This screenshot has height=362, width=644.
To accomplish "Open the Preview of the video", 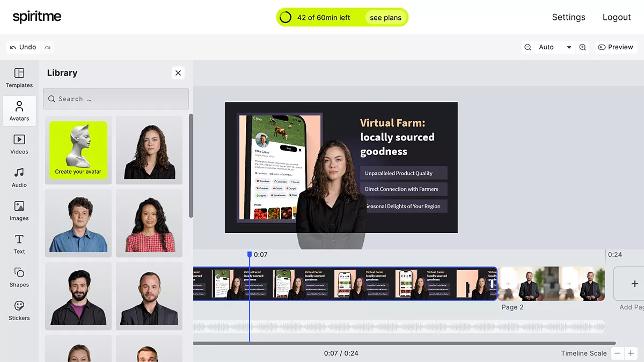I will click(x=616, y=47).
